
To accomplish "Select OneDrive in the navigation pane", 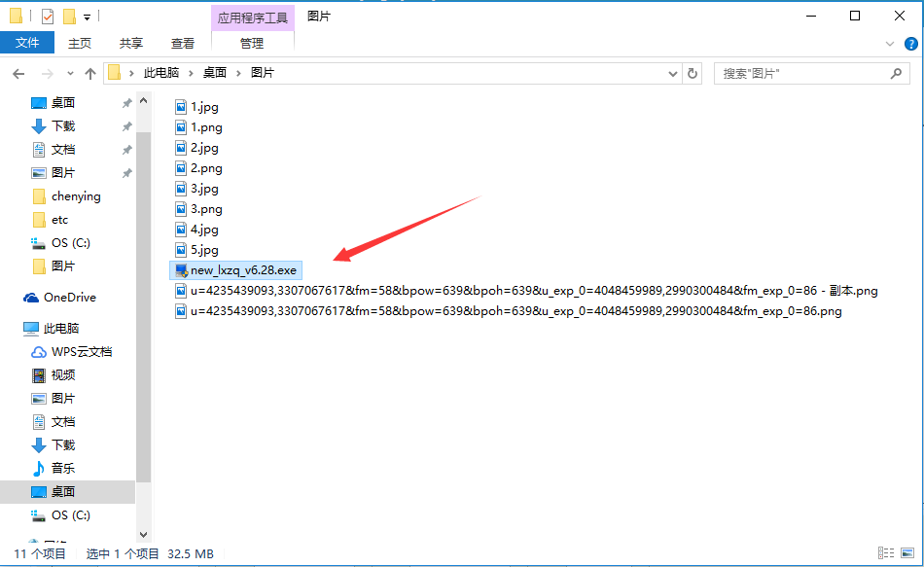I will [69, 298].
